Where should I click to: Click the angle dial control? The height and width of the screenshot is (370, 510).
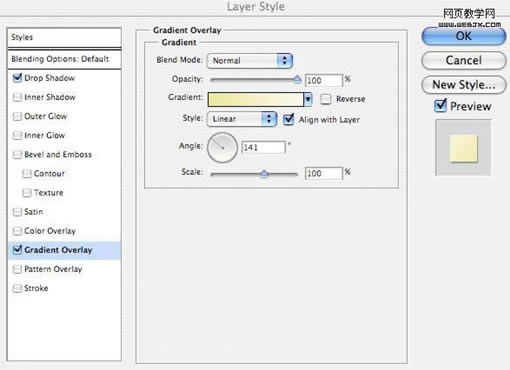coord(222,148)
